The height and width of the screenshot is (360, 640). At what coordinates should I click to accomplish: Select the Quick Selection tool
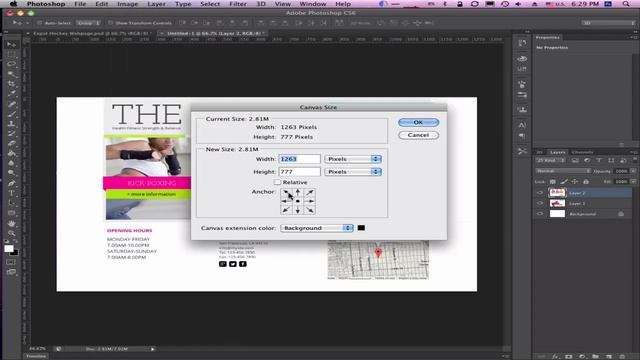11,74
